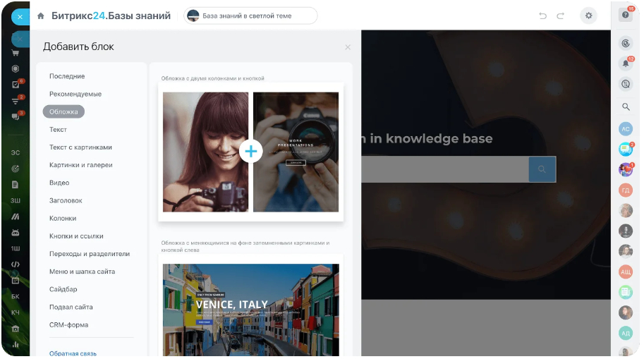Click the bell notifications icon on right
Screen dimensions: 644x359
625,63
